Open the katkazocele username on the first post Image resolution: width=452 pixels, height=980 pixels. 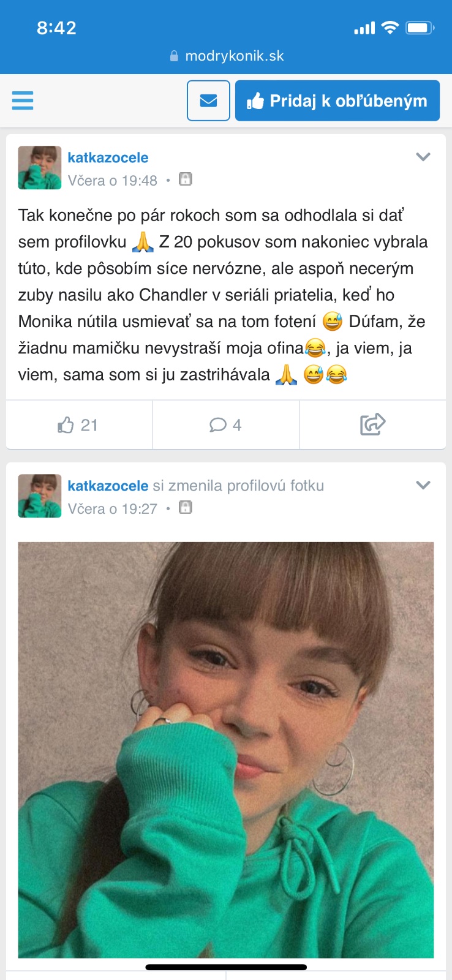[x=108, y=157]
